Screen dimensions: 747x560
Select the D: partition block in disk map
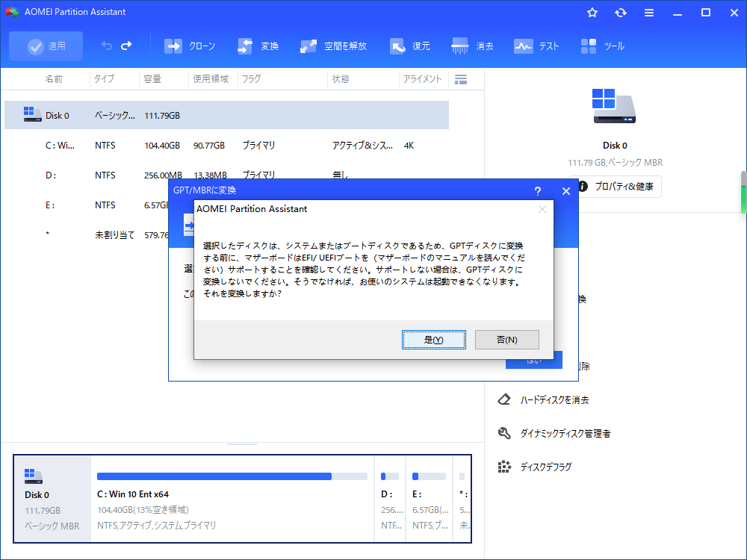pos(390,499)
